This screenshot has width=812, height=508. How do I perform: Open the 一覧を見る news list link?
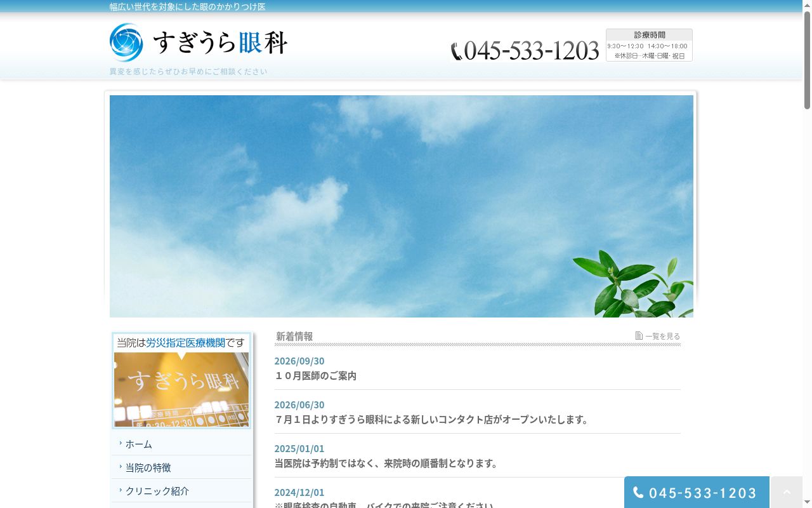[x=662, y=336]
